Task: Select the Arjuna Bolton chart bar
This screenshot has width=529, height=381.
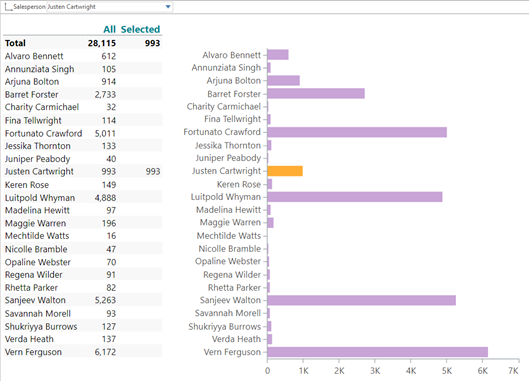Action: click(283, 81)
